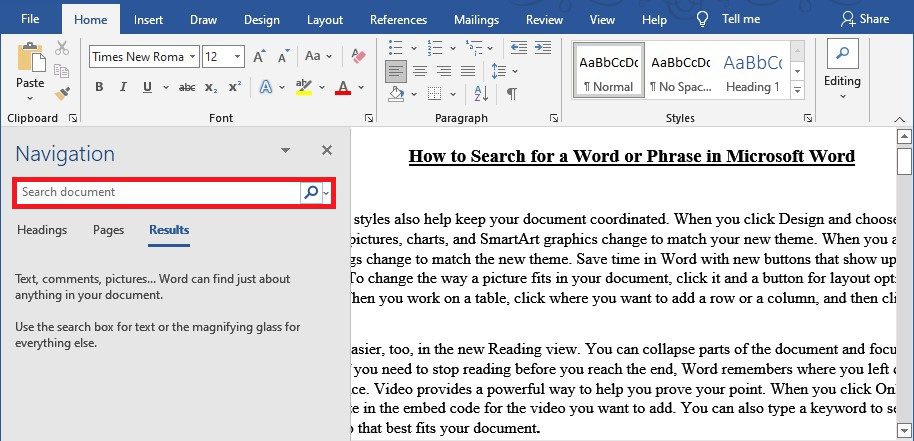Create a multilevel list
Viewport: 914px width, 441px height.
pos(474,47)
